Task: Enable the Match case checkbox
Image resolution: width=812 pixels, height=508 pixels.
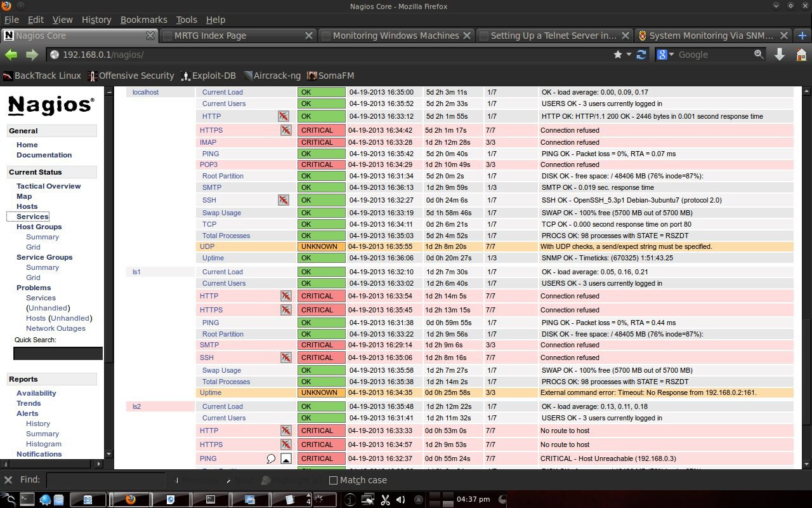Action: tap(334, 480)
